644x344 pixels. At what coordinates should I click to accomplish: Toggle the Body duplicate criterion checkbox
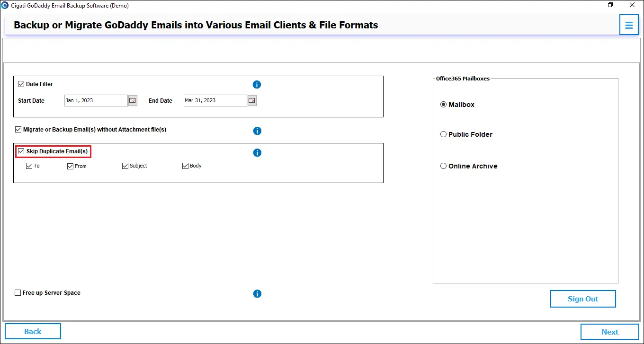185,166
